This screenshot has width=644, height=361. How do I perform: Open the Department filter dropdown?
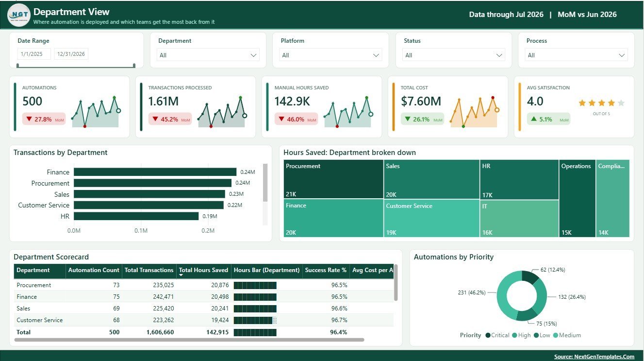tap(209, 55)
